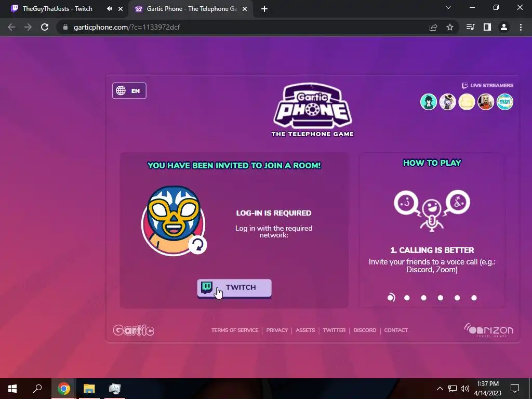Bookmark this page with star icon

[x=450, y=27]
